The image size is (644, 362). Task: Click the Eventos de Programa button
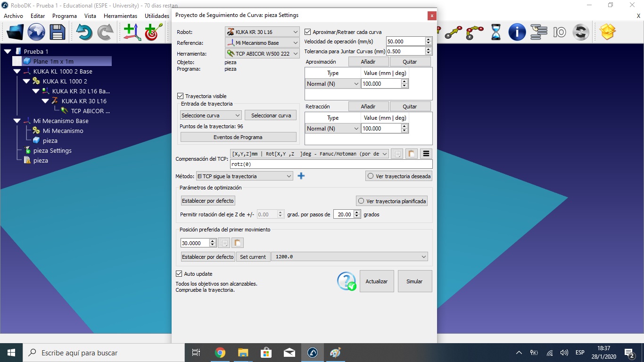238,137
